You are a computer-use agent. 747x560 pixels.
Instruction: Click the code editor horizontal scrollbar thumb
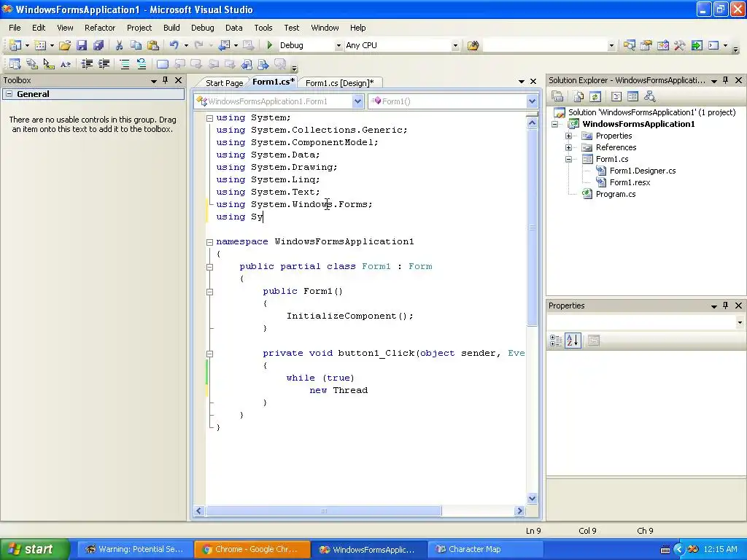(x=323, y=511)
